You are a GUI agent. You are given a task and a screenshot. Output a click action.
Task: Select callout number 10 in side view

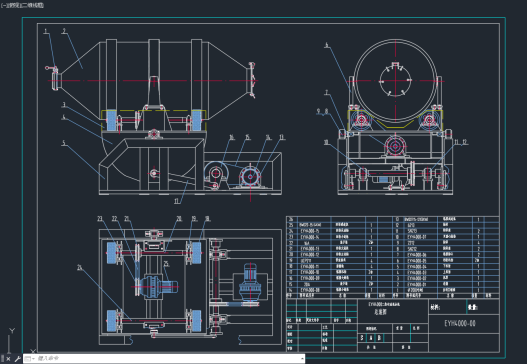326,143
